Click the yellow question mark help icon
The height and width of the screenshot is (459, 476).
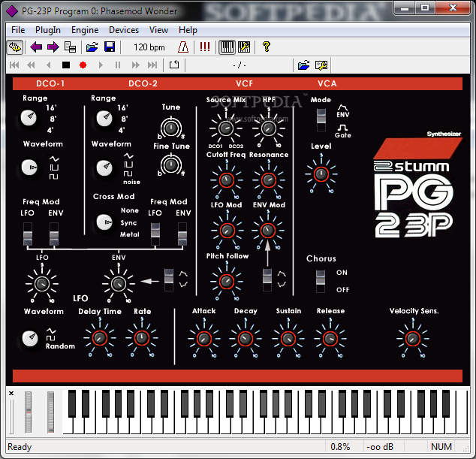[267, 47]
